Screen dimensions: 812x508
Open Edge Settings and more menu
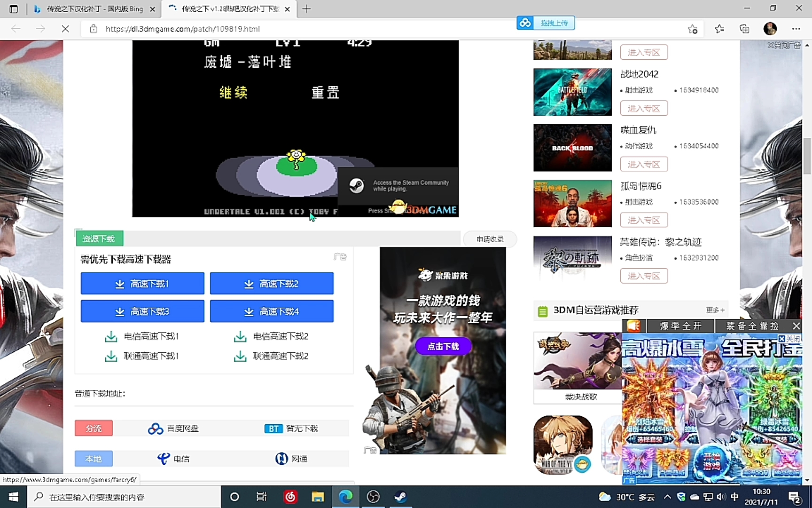tap(796, 29)
